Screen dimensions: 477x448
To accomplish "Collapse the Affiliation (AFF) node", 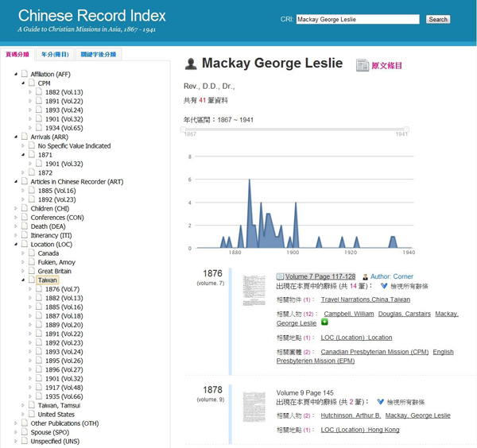I will (x=15, y=74).
